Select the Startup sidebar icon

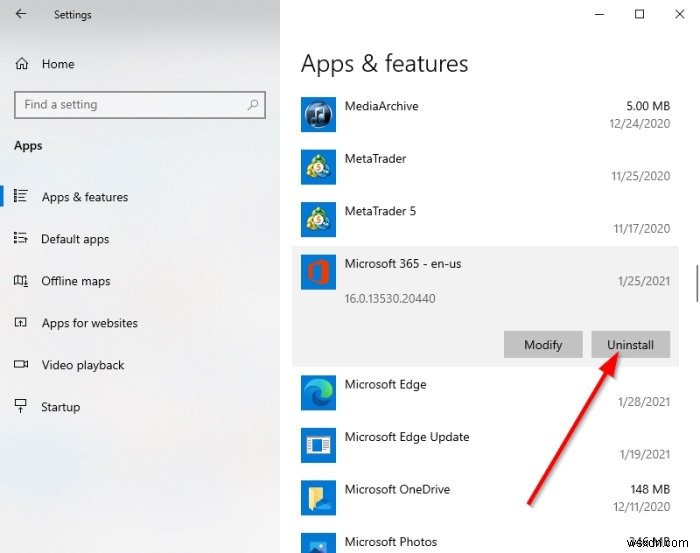click(21, 406)
